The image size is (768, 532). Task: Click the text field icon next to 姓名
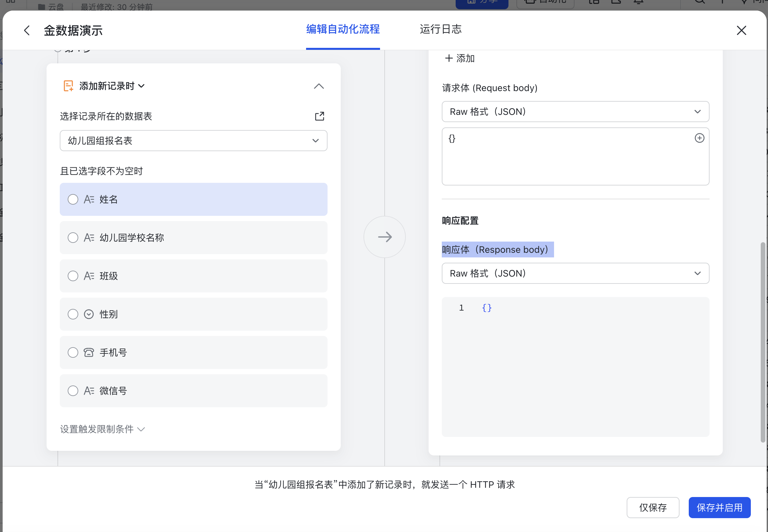(89, 199)
